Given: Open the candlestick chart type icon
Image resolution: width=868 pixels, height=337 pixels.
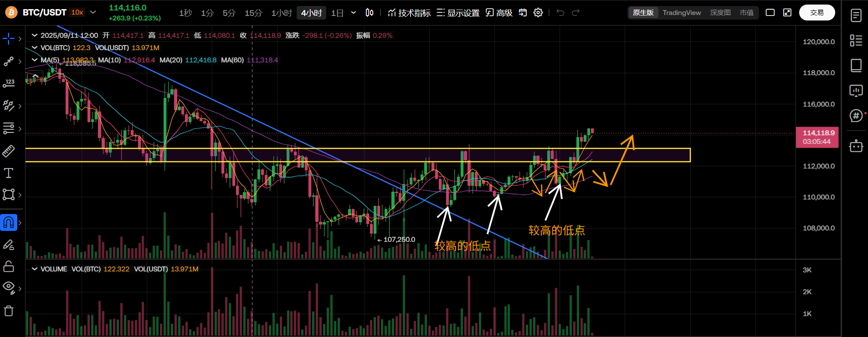Looking at the screenshot, I should 370,13.
